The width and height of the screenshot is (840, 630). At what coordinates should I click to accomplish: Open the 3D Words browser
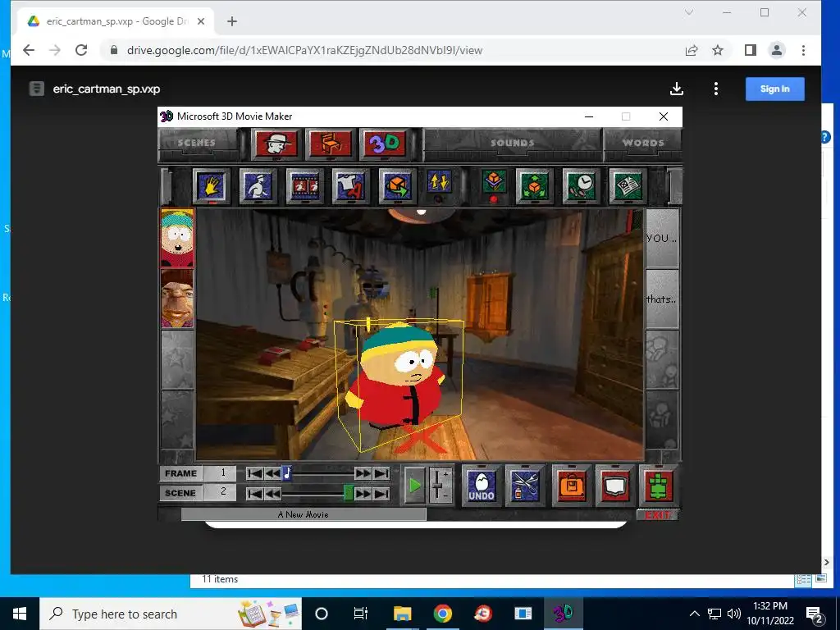[385, 144]
